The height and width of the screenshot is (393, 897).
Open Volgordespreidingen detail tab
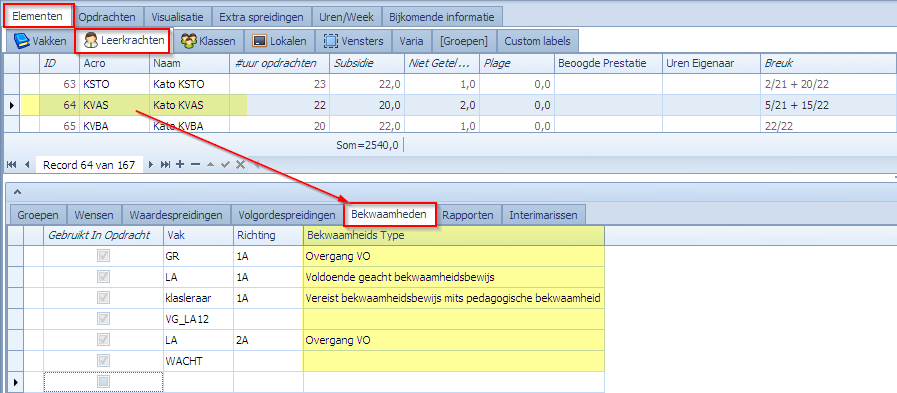click(287, 215)
